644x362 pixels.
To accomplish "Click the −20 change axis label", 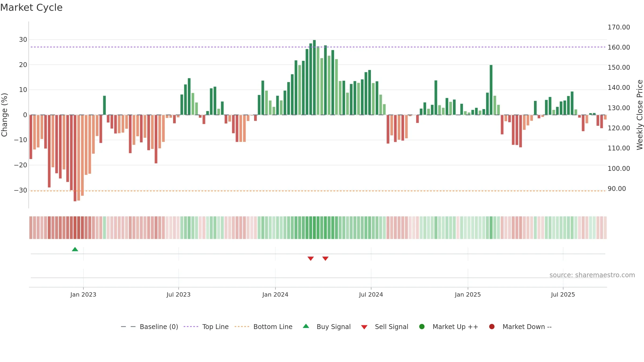I will (x=21, y=165).
